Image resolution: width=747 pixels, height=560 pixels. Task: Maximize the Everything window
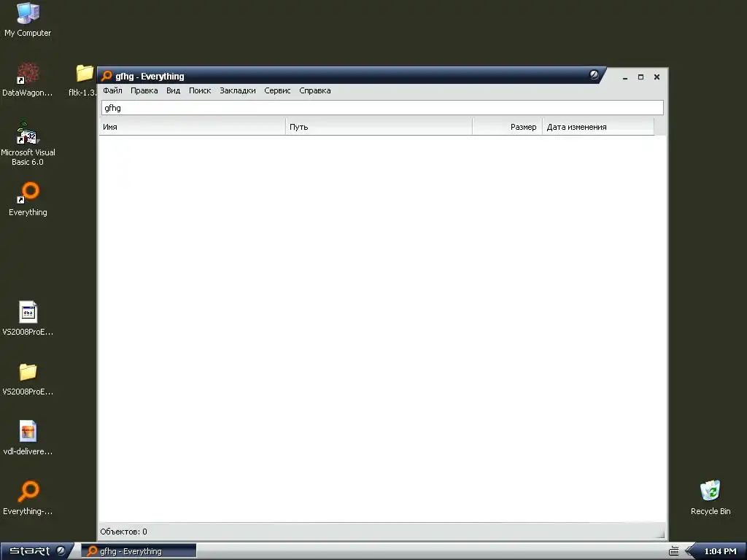click(640, 77)
